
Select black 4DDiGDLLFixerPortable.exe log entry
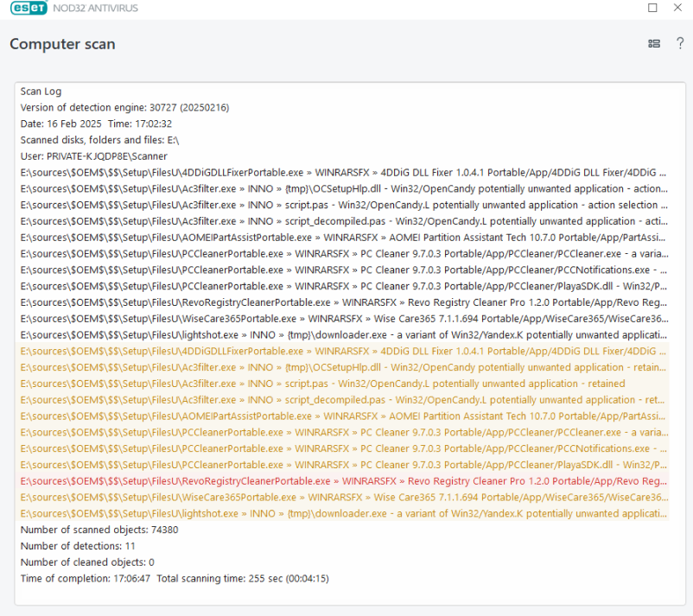point(343,172)
